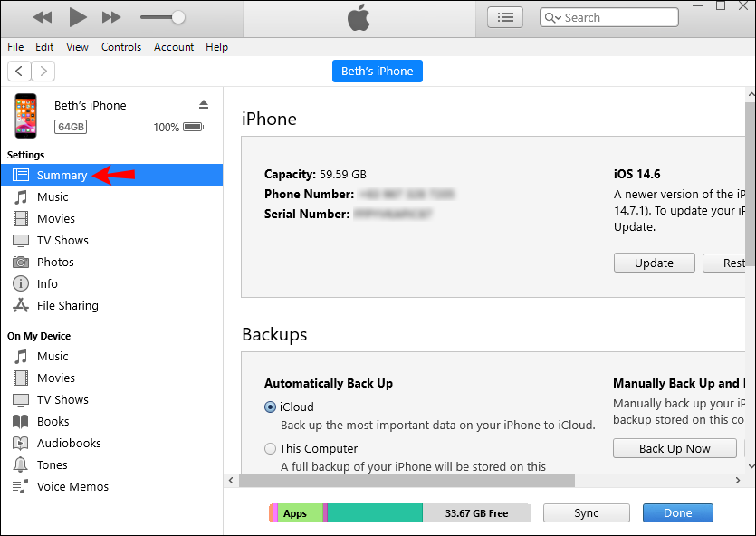Click the play button
Viewport: 756px width, 536px height.
(77, 17)
